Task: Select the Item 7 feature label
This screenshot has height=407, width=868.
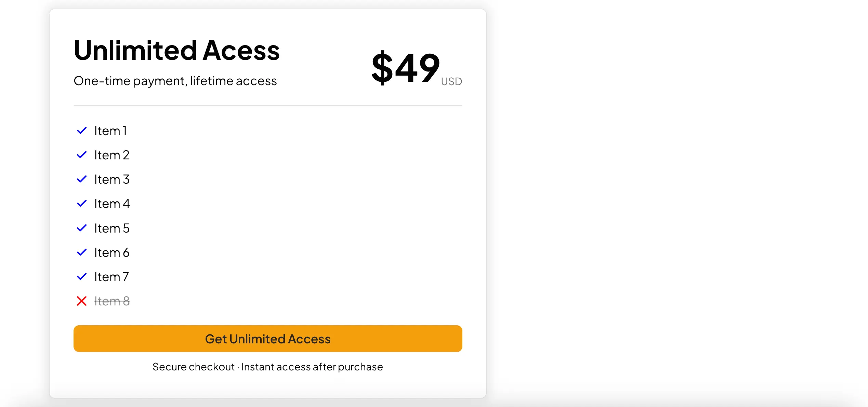Action: coord(111,276)
